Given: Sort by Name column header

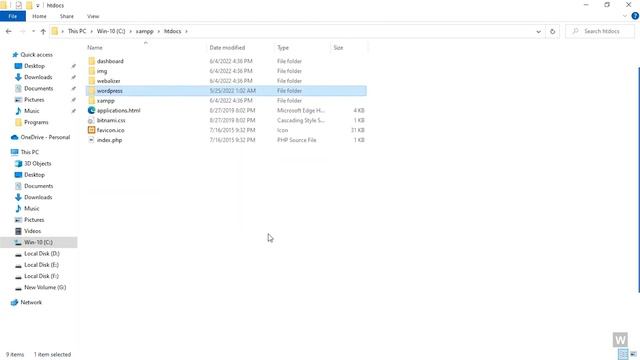Looking at the screenshot, I should pyautogui.click(x=95, y=48).
